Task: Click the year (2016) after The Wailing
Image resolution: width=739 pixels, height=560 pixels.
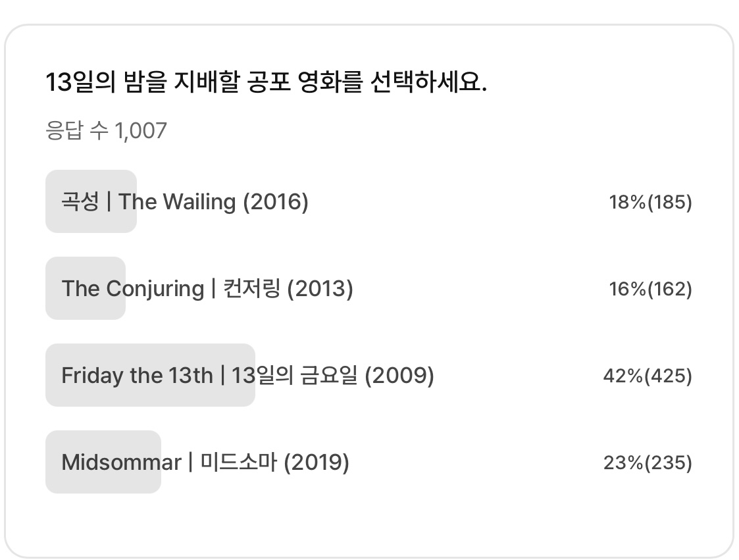Action: point(276,201)
